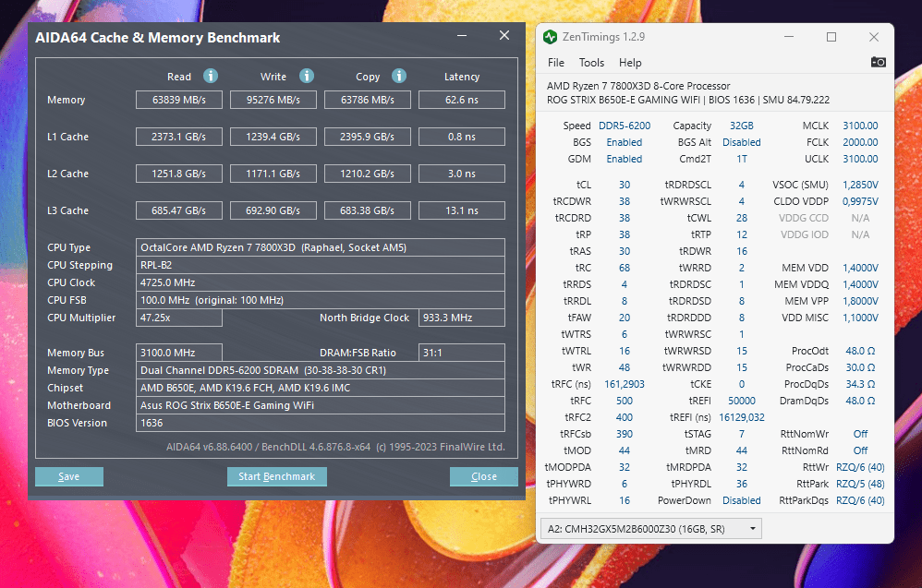
Task: Click the L1 Cache write 1239.4 GB/s
Action: coord(273,137)
